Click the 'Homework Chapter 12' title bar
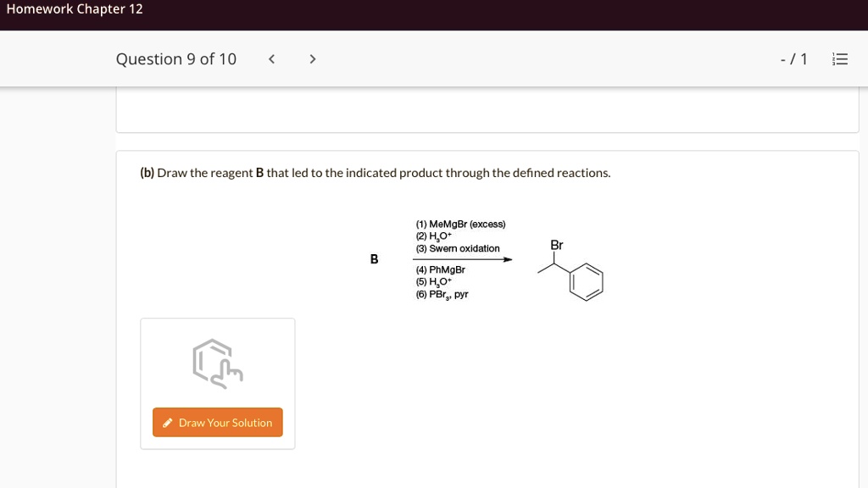 click(x=74, y=9)
